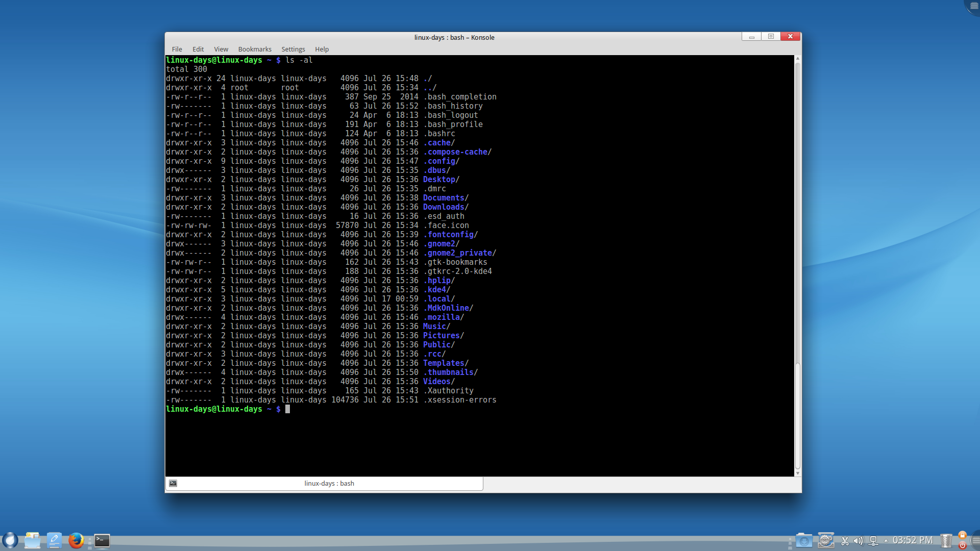
Task: Click the Konsole window title bar text
Action: (x=454, y=37)
